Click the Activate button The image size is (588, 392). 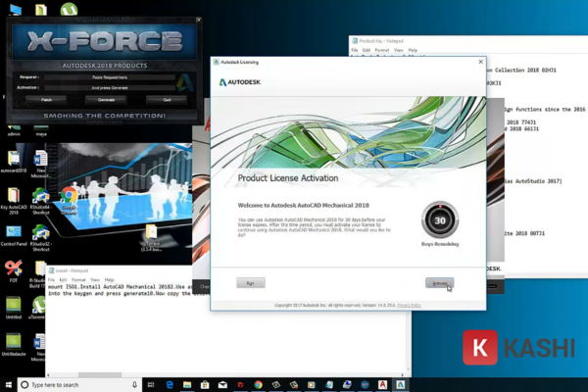(x=440, y=283)
